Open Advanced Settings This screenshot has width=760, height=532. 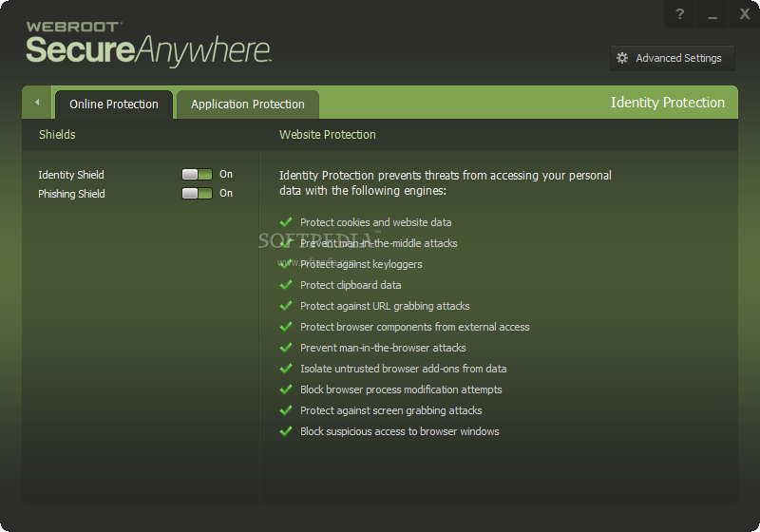[x=673, y=58]
